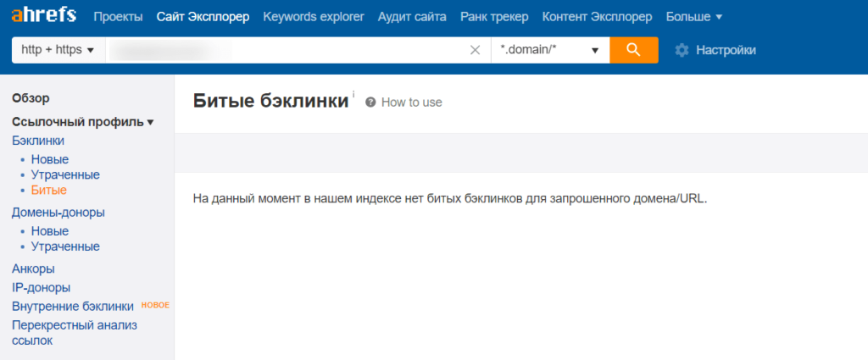Open Сайт Эксплорер in the top navigation
This screenshot has width=868, height=360.
pos(203,17)
